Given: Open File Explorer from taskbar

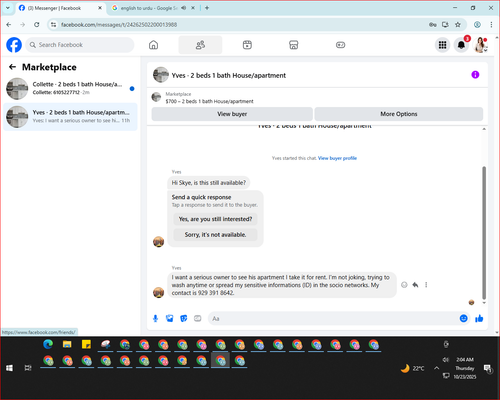Looking at the screenshot, I should tap(67, 344).
